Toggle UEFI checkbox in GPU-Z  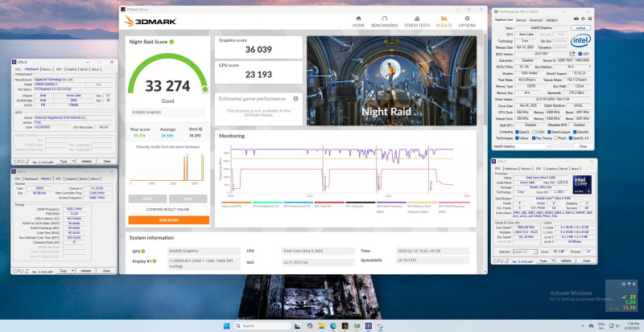tap(580, 54)
